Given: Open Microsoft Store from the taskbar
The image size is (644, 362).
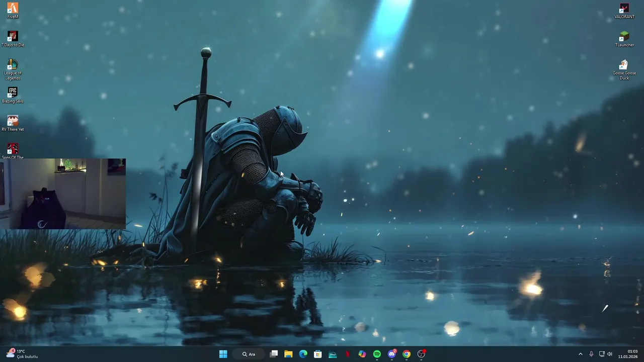Looking at the screenshot, I should coord(318,354).
